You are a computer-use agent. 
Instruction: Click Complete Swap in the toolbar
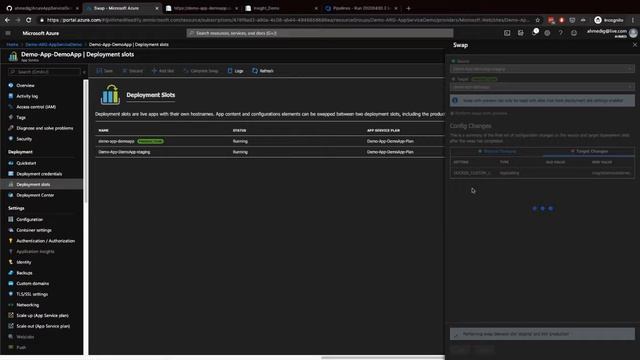pos(201,71)
